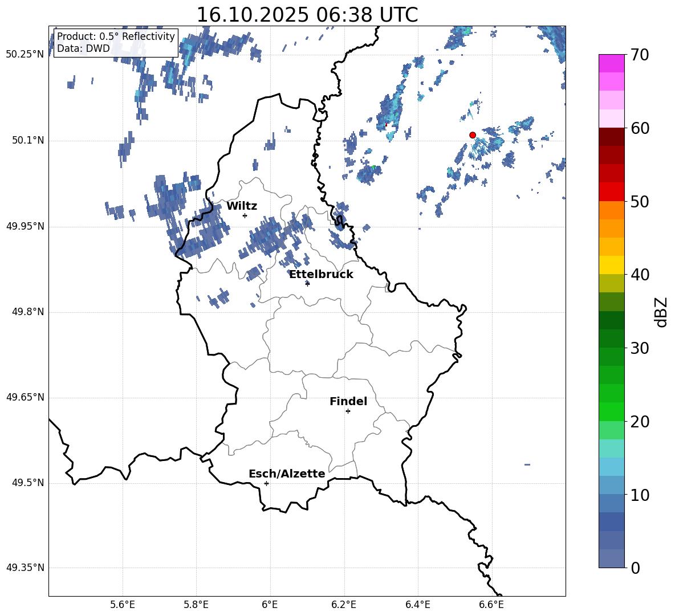Click the map title timestamp 06:38 UTC
This screenshot has height=616, width=675.
click(307, 15)
